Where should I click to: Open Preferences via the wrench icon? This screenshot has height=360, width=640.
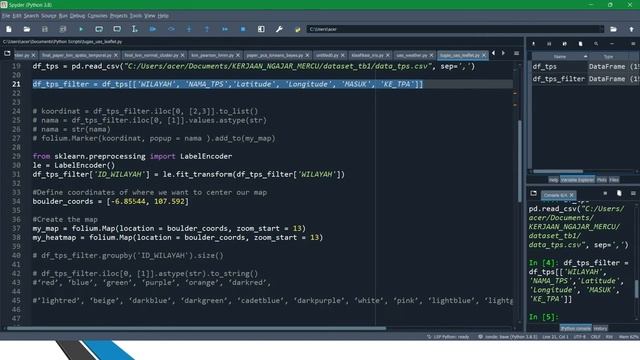279,29
